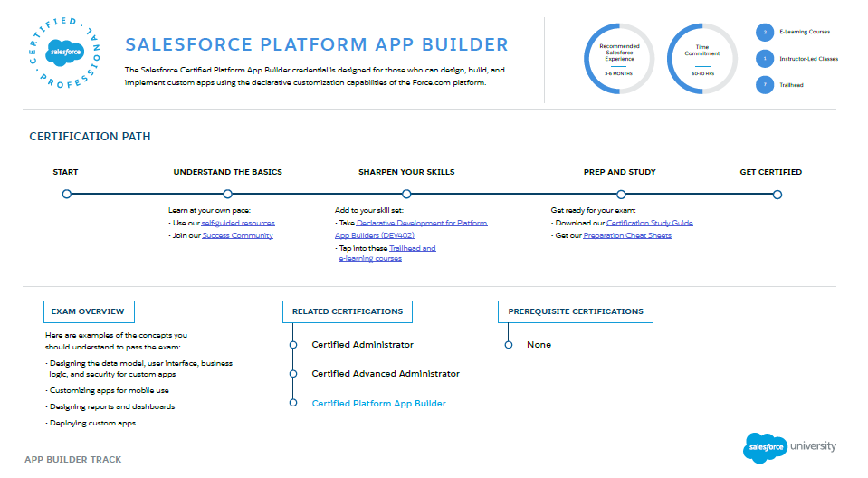Click the SHARPEN YOUR SKILLS label
Viewport: 868px width, 478px height.
(x=406, y=172)
